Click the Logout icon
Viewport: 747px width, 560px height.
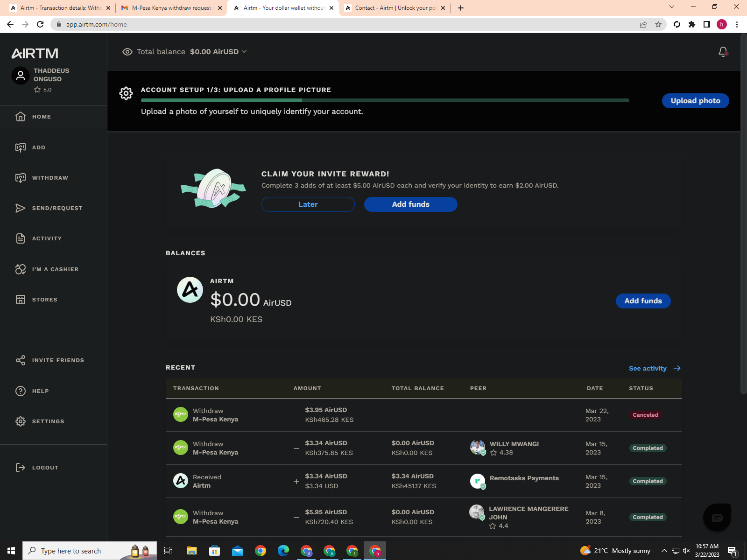(x=21, y=468)
